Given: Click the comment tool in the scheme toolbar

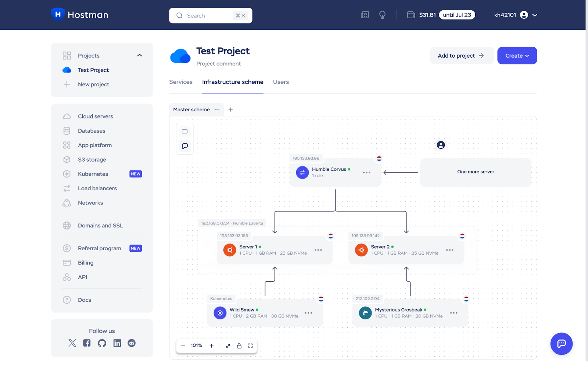Looking at the screenshot, I should [184, 145].
